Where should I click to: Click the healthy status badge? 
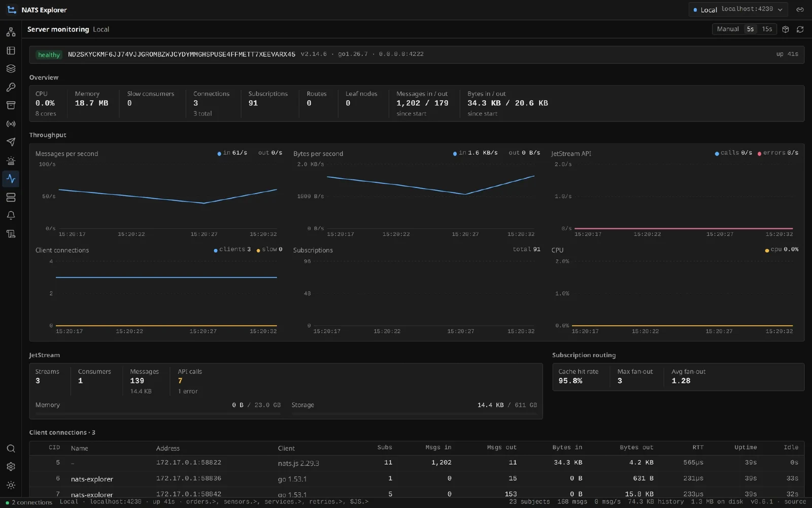click(49, 55)
